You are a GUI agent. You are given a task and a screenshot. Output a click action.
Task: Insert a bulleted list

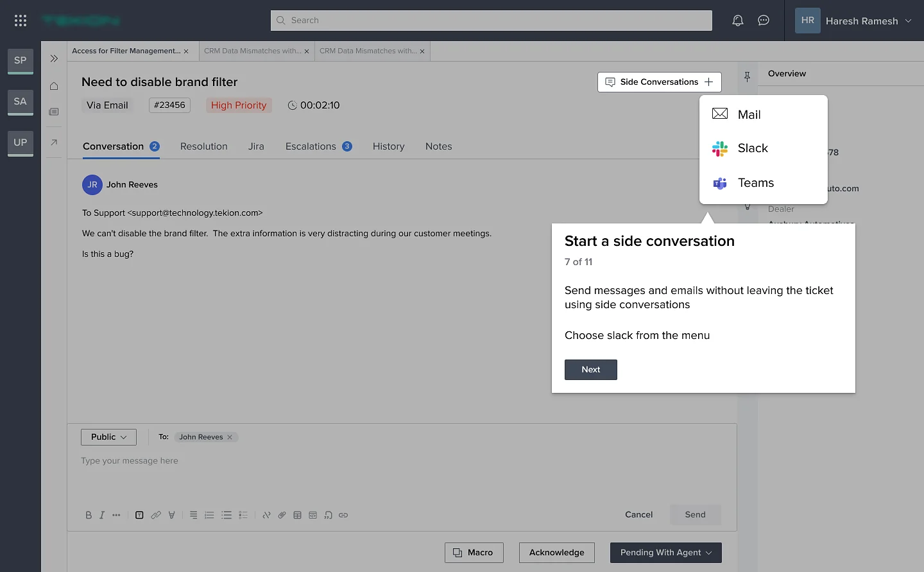pos(227,515)
